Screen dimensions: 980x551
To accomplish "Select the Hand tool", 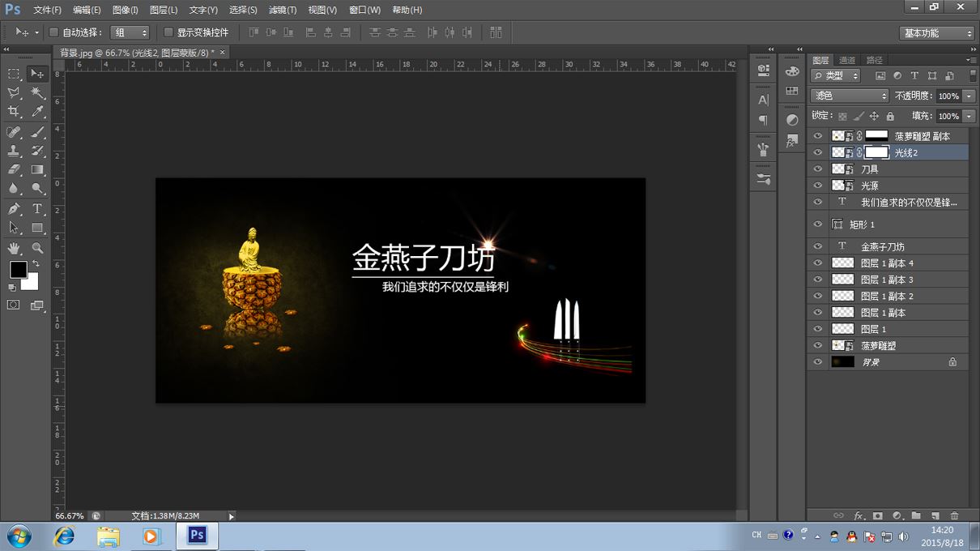I will point(14,248).
